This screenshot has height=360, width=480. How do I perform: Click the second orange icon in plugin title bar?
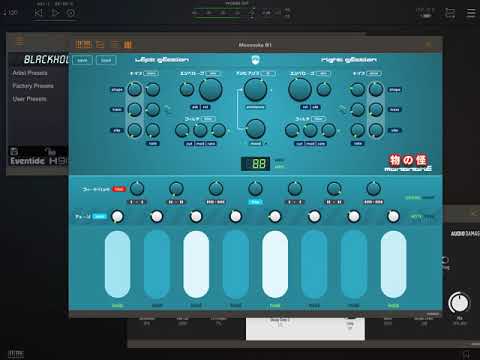point(100,44)
